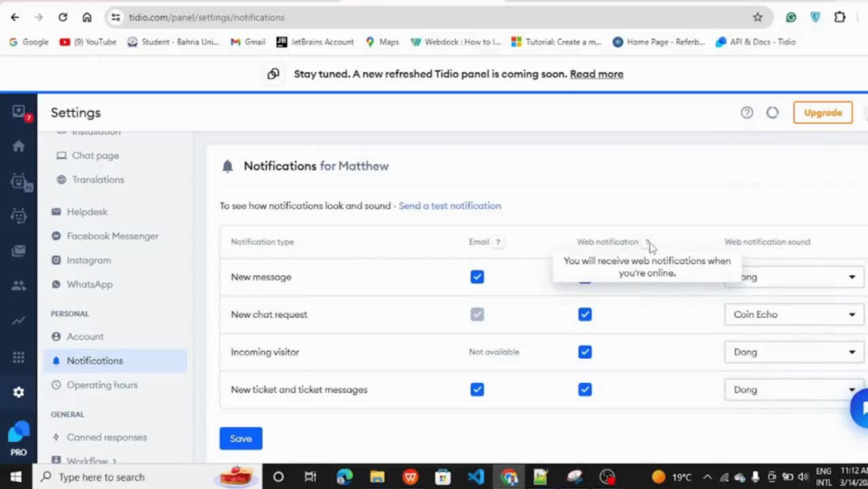
Task: Click the volume icon in system tray
Action: 803,477
